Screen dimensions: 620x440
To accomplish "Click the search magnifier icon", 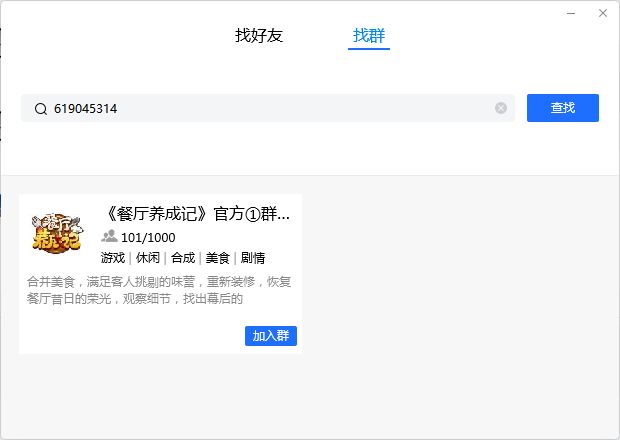I will click(41, 108).
